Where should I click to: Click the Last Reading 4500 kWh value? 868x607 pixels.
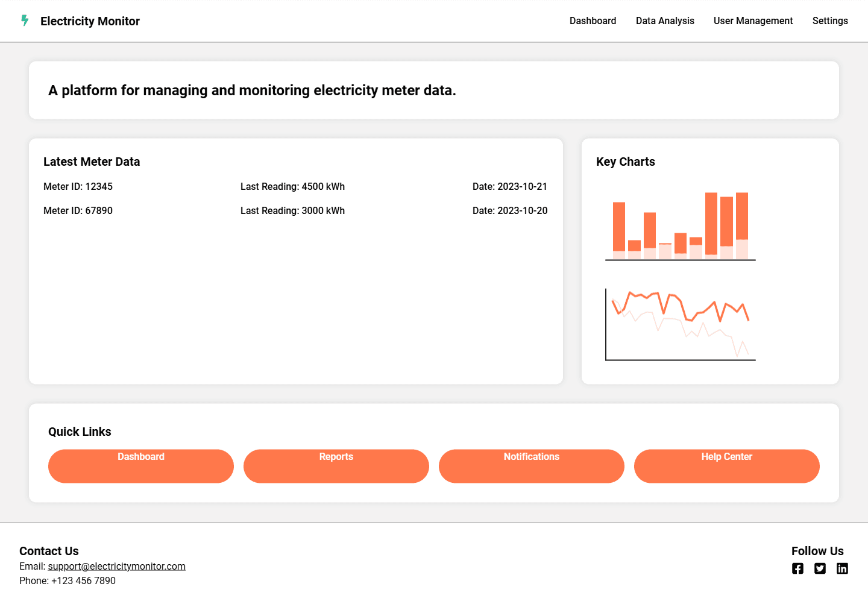(x=292, y=187)
